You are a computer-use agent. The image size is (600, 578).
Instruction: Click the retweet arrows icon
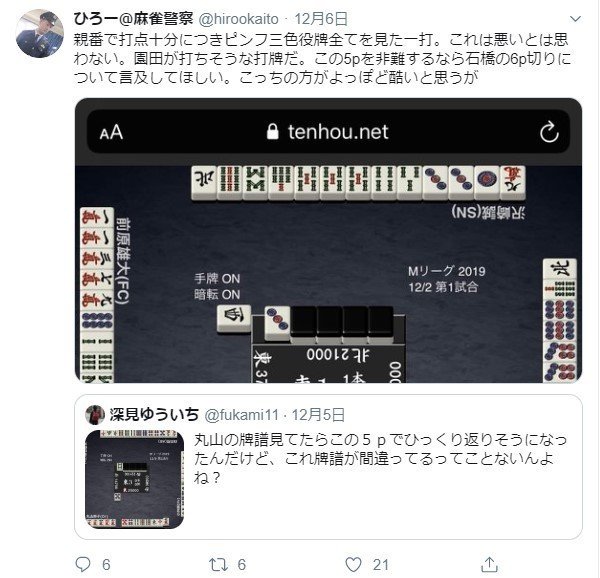(x=218, y=565)
